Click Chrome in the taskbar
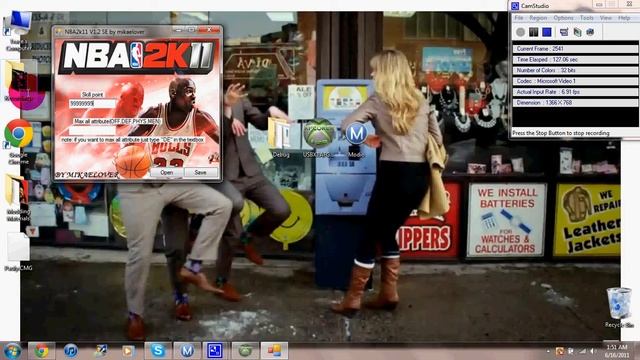The image size is (640, 360). pos(41,351)
